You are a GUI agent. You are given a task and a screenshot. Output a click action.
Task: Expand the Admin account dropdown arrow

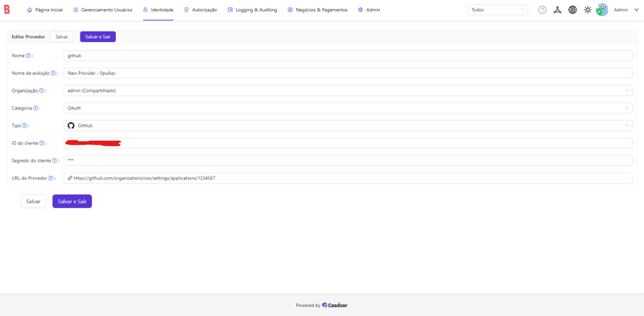pyautogui.click(x=637, y=10)
